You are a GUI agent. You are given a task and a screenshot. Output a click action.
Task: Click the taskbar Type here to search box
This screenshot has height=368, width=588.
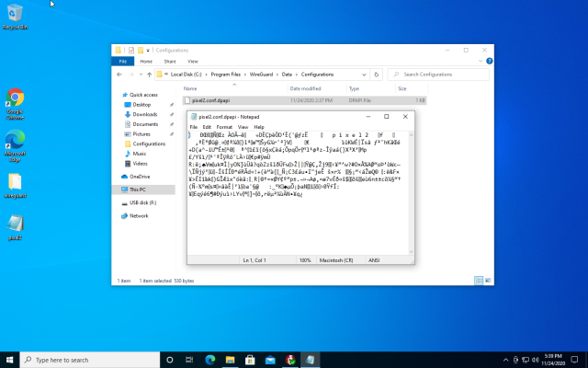(90, 360)
